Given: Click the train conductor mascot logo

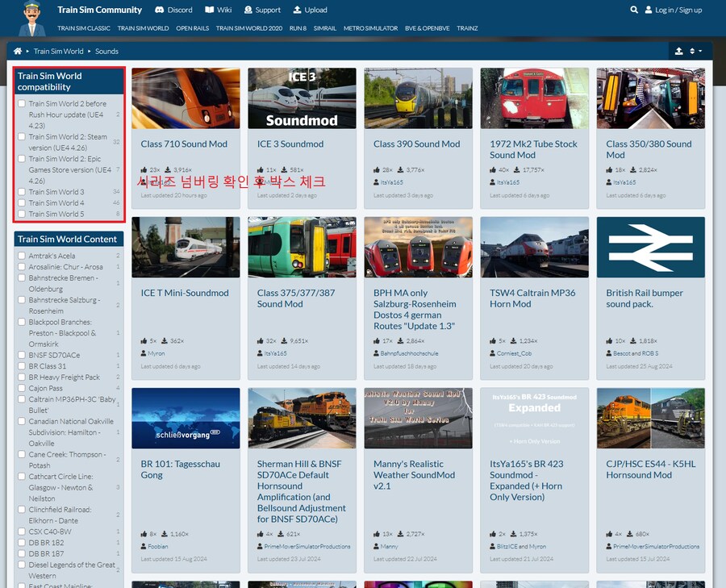Looking at the screenshot, I should (x=31, y=19).
